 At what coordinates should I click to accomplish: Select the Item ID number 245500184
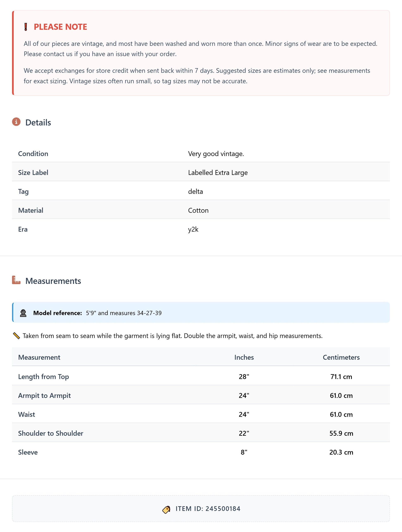pos(223,509)
